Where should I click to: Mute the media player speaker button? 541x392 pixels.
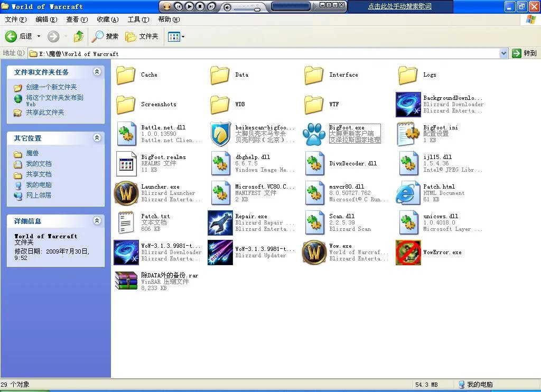point(227,7)
